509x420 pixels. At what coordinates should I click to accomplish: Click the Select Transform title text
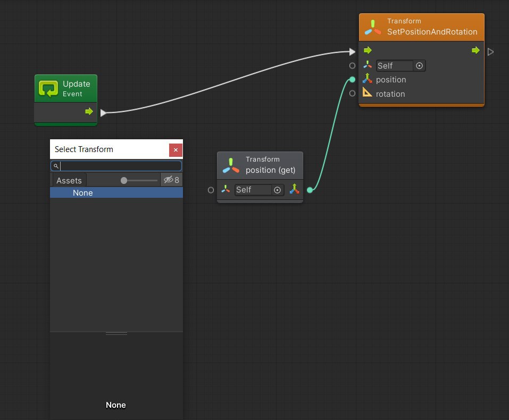click(84, 149)
